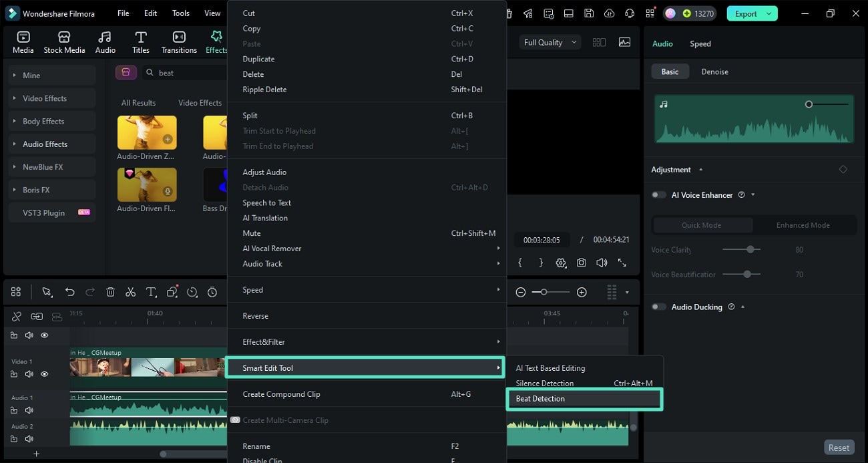
Task: Adjust the Voice Beautification slider
Action: pos(747,274)
